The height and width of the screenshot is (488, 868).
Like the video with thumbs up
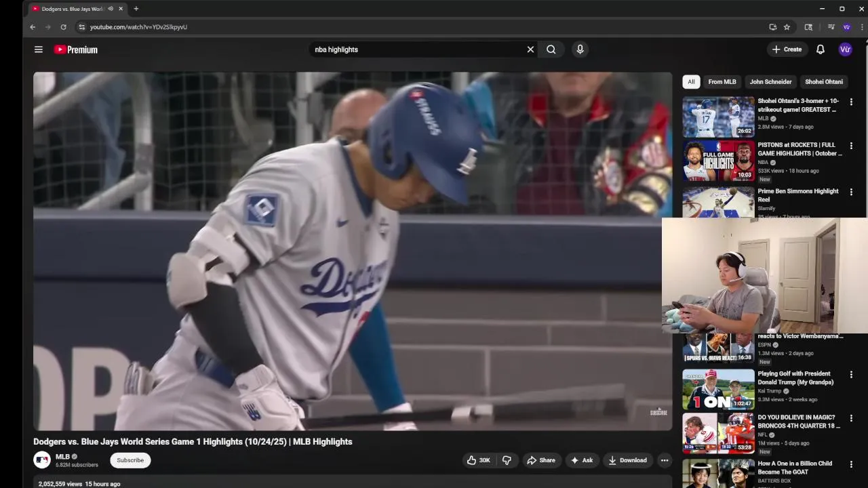pyautogui.click(x=479, y=460)
